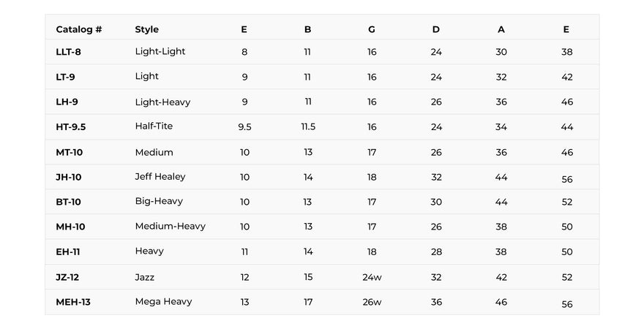Viewport: 644px width, 329px height.
Task: Click the Medium-Heavy style name
Action: coord(170,226)
